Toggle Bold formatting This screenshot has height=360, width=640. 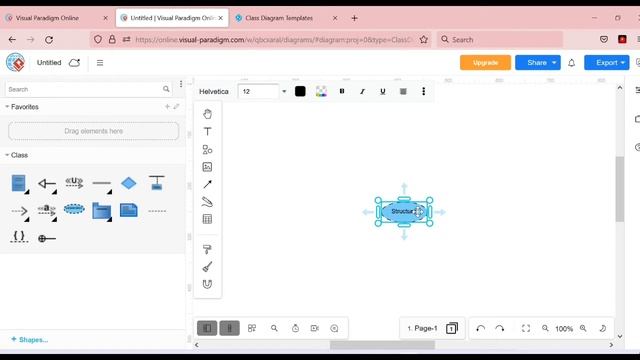coord(342,91)
